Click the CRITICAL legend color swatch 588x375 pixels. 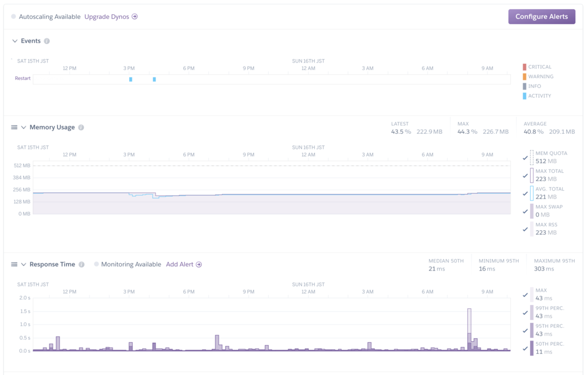524,67
